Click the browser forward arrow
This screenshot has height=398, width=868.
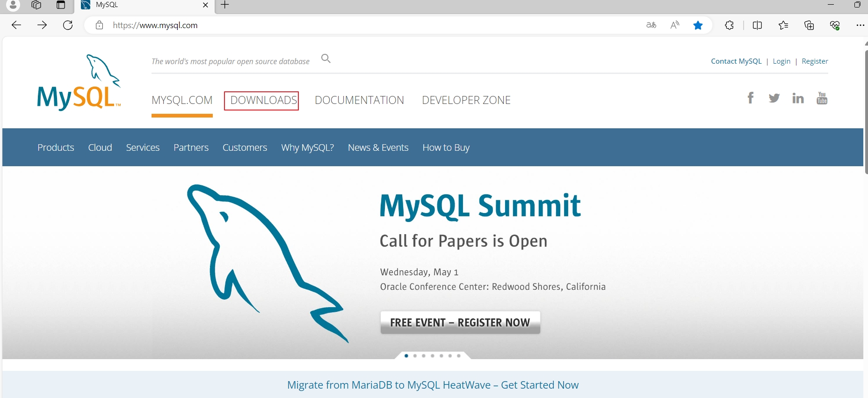click(x=42, y=25)
